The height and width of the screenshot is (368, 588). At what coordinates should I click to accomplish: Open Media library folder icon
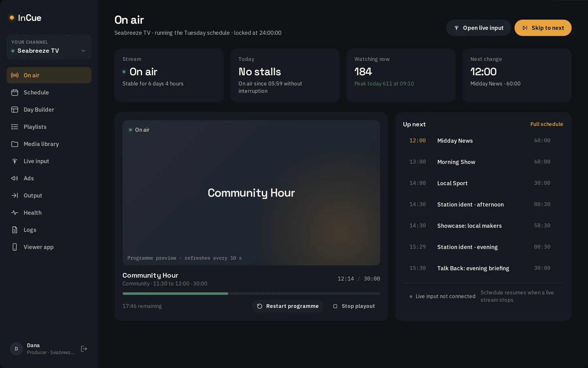pyautogui.click(x=15, y=144)
